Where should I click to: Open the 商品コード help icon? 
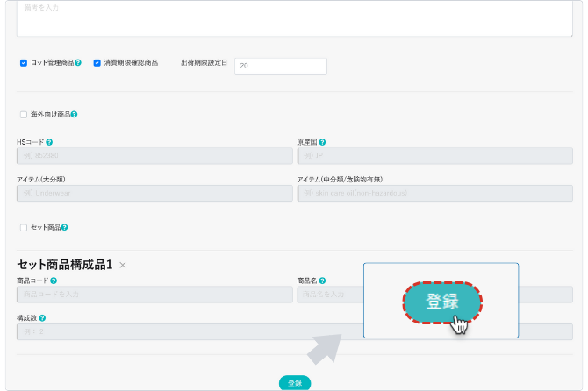click(x=54, y=281)
